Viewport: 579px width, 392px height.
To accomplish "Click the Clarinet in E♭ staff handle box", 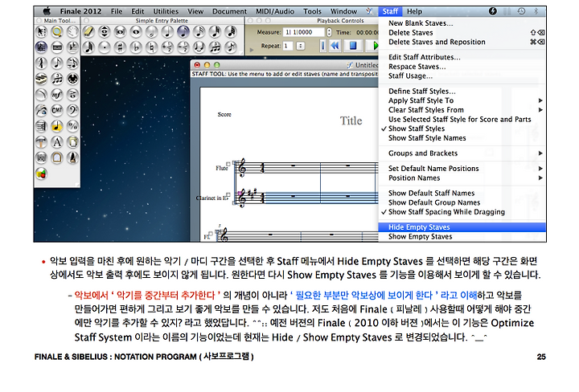I will coord(228,194).
